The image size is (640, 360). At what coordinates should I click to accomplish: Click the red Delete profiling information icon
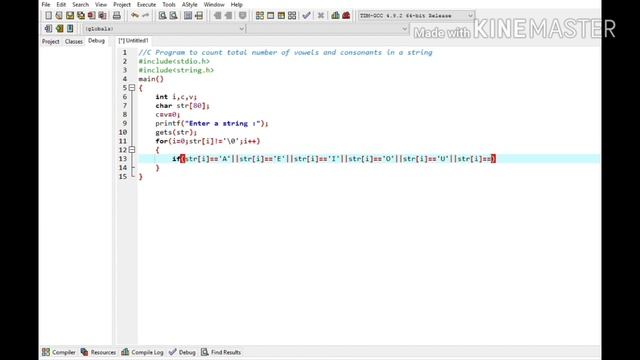coord(346,16)
